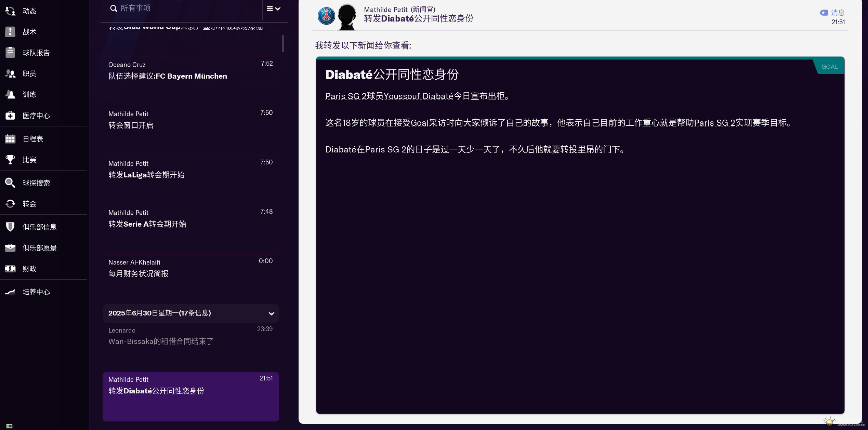Open the 日程表 calendar icon
Screen dimensions: 868x430
[x=10, y=139]
